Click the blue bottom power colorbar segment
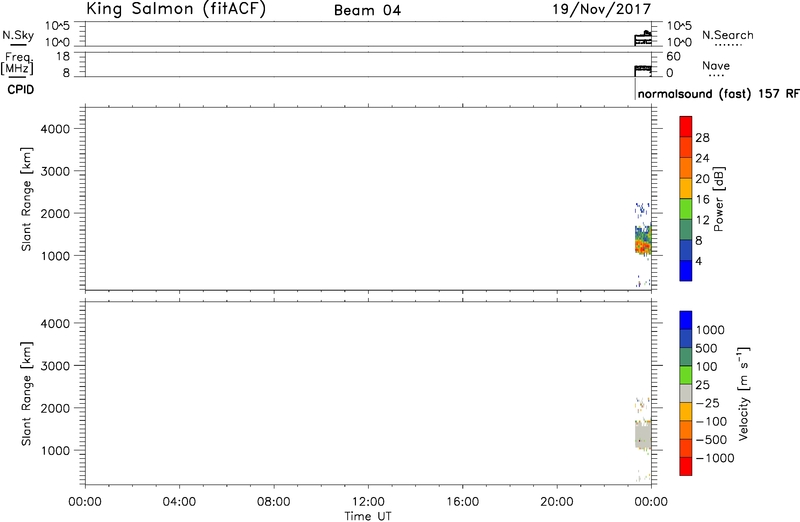 686,270
